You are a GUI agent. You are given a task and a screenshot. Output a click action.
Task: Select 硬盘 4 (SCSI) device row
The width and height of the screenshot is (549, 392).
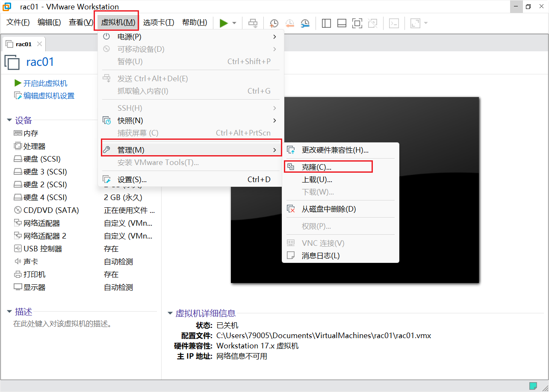[x=84, y=197]
